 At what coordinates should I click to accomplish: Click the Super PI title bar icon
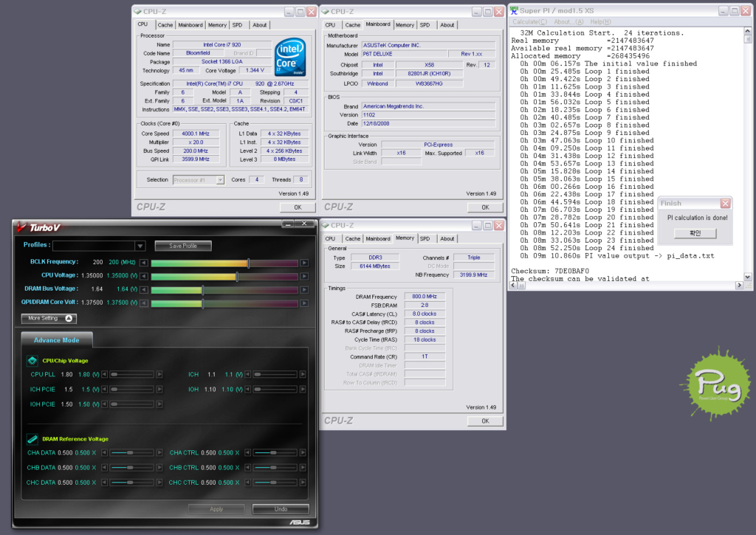(x=514, y=10)
